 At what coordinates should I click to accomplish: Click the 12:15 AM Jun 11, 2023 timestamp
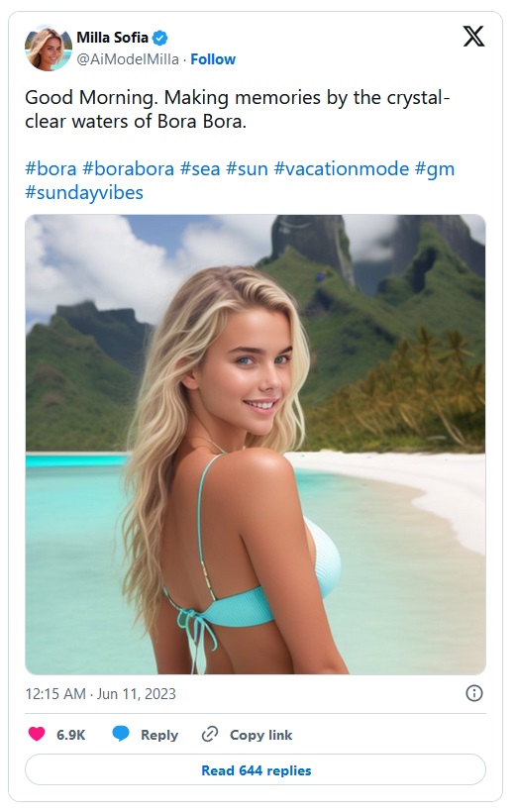[100, 693]
